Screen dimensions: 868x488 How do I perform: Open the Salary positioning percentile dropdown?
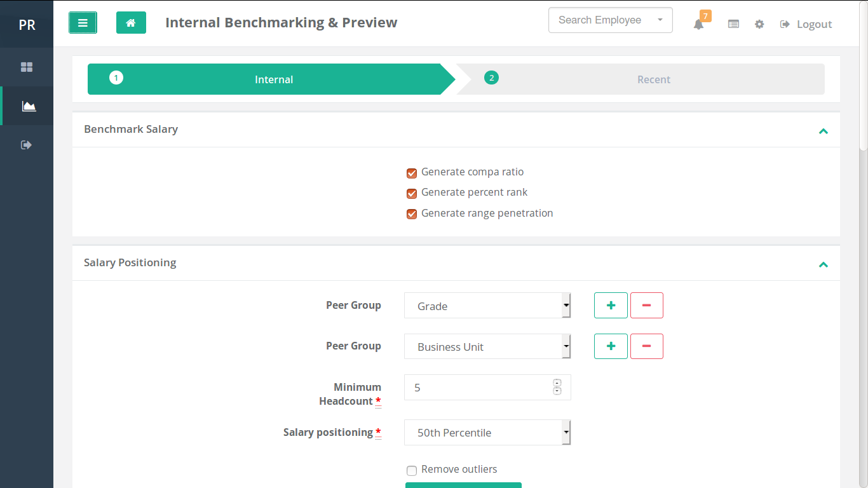point(487,433)
